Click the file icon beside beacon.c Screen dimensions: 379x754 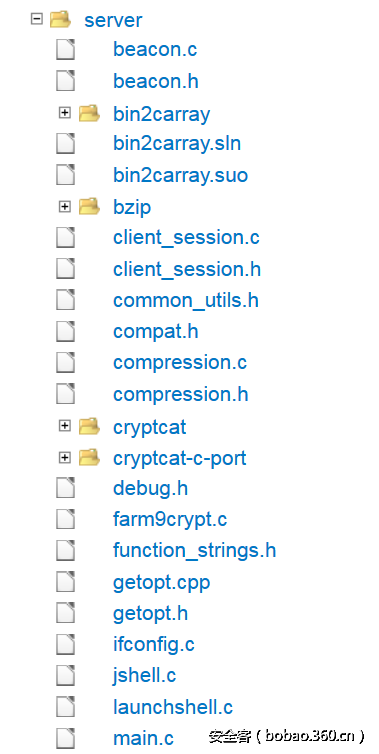coord(65,50)
